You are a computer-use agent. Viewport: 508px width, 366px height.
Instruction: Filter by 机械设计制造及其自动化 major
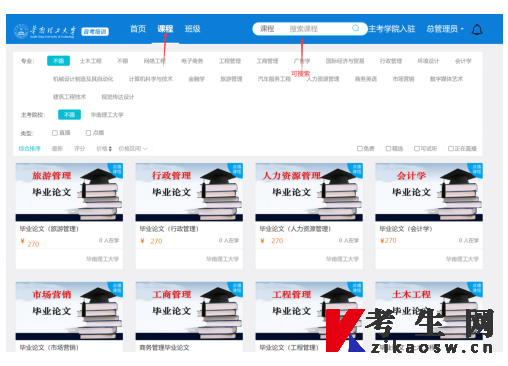coord(83,79)
